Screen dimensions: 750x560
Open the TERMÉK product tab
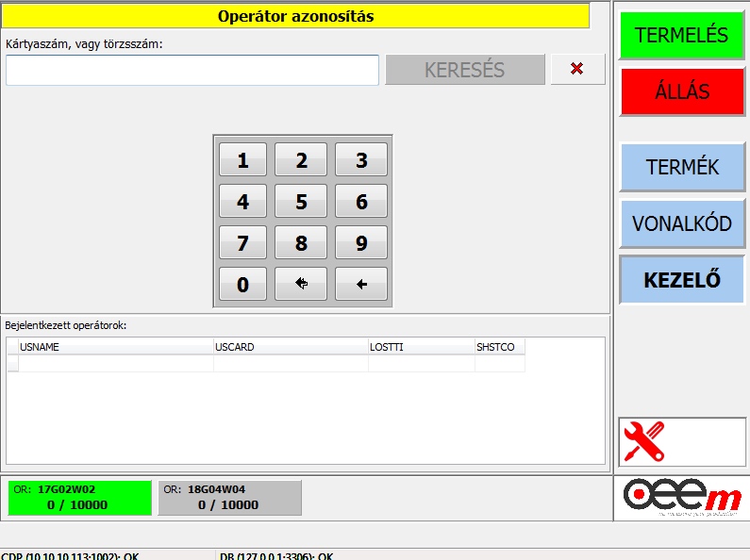(x=681, y=167)
